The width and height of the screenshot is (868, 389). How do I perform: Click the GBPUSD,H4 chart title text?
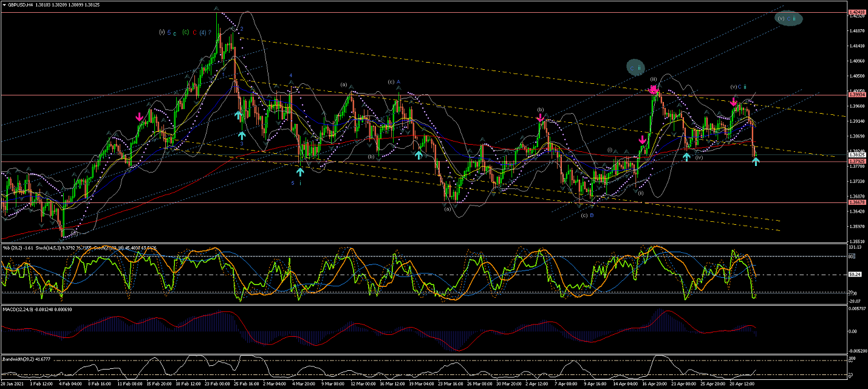coord(22,4)
